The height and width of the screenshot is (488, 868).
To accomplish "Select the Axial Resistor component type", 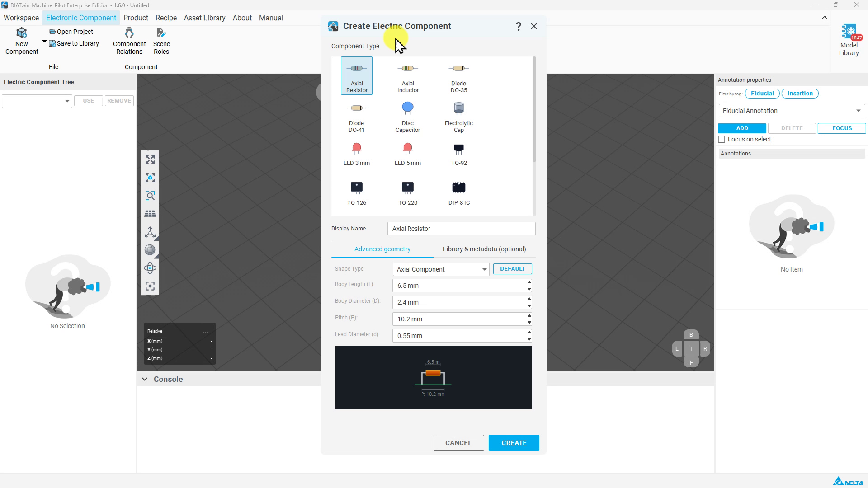I will coord(357,75).
